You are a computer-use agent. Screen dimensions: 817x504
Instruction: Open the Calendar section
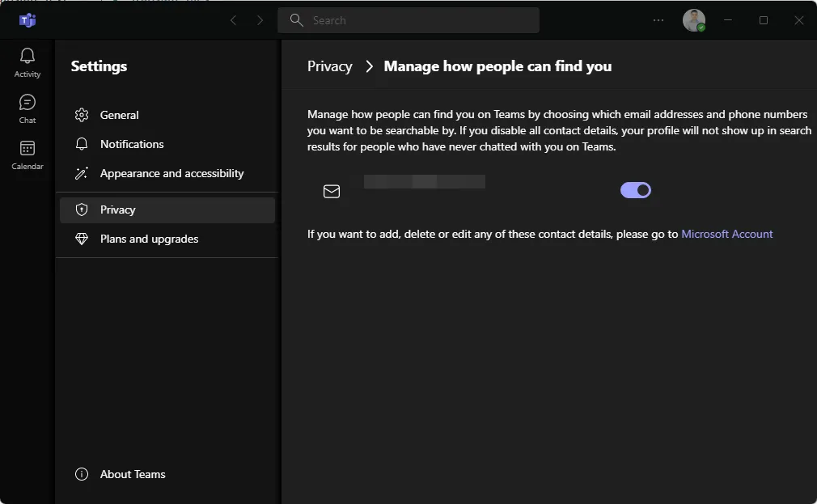coord(27,154)
